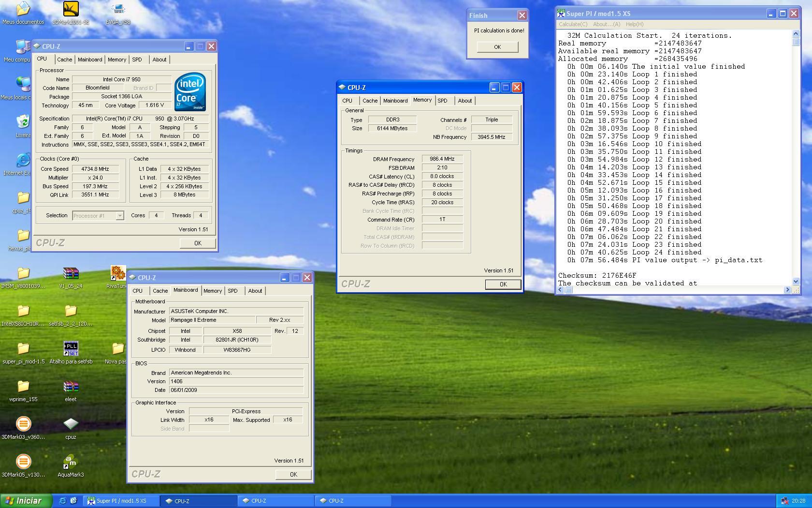Open the About...(A) menu in Super PI
The height and width of the screenshot is (508, 812).
pyautogui.click(x=607, y=24)
